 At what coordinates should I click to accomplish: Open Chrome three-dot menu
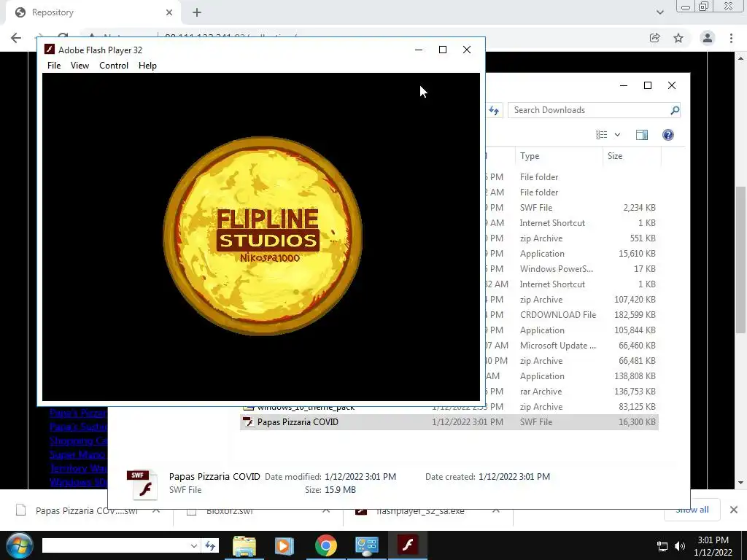731,38
